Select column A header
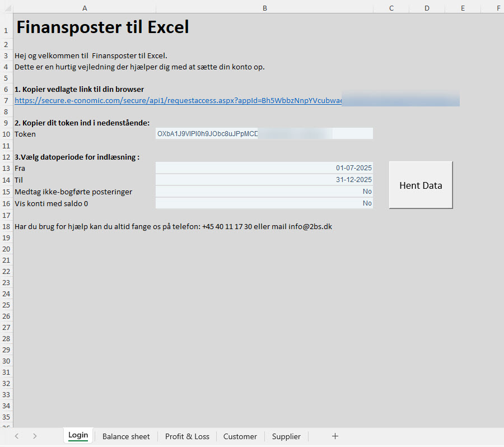 [x=85, y=8]
